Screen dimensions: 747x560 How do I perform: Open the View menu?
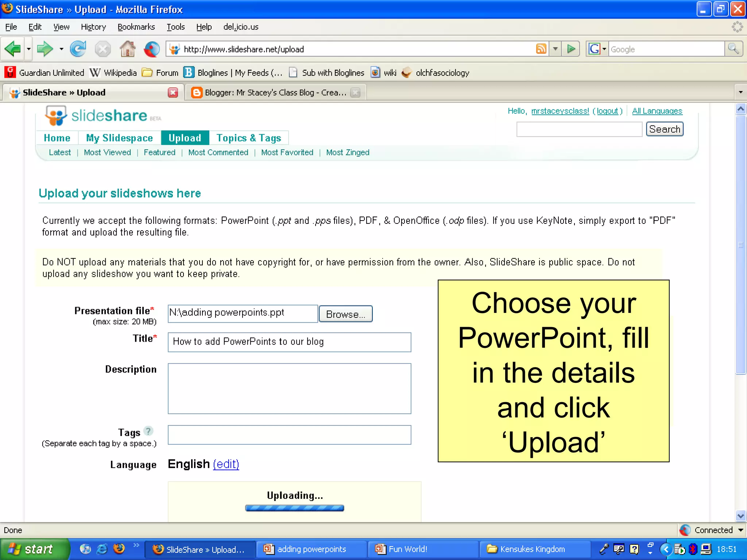[61, 27]
